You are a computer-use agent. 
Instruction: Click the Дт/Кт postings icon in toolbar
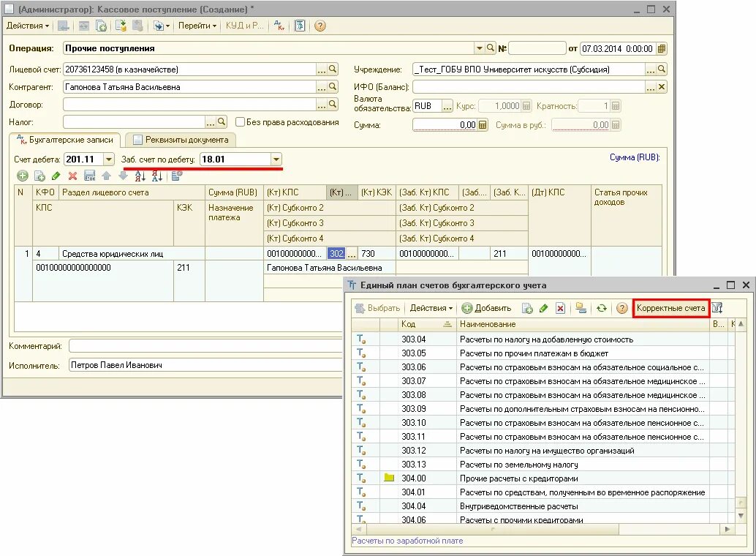pos(279,26)
